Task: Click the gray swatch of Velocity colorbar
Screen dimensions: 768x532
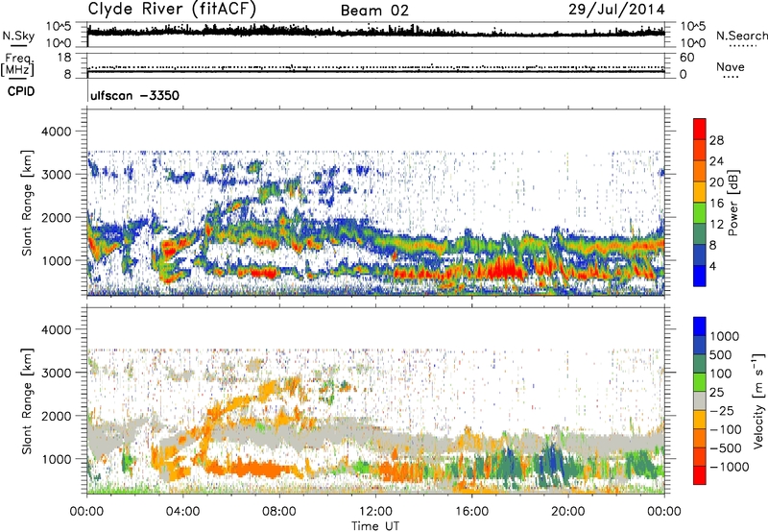Action: tap(700, 401)
